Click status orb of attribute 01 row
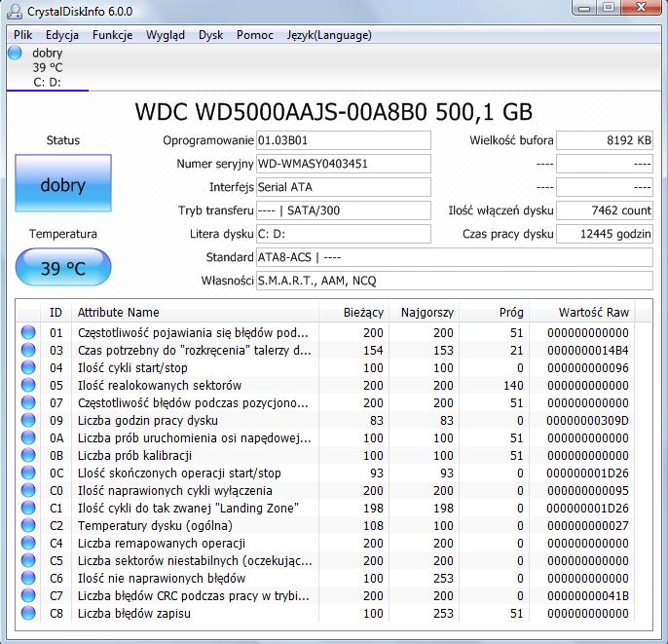The width and height of the screenshot is (668, 644). tap(28, 332)
